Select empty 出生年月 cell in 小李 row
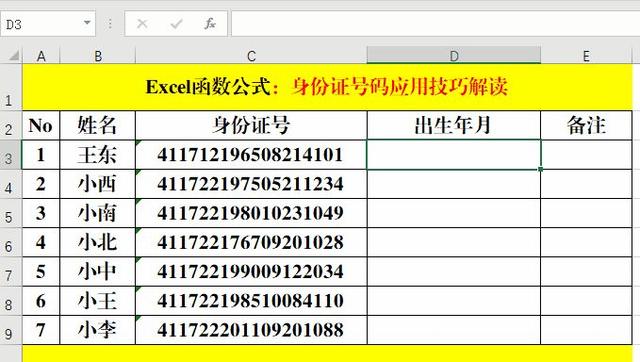Viewport: 640px width, 362px height. pyautogui.click(x=454, y=331)
